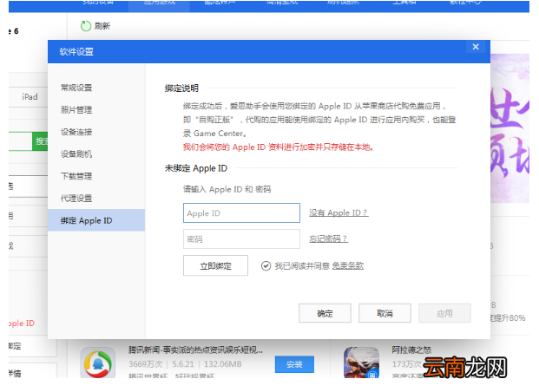Click the 腾讯新闻 app title text
Viewport: 539px width, 392px height.
[195, 350]
